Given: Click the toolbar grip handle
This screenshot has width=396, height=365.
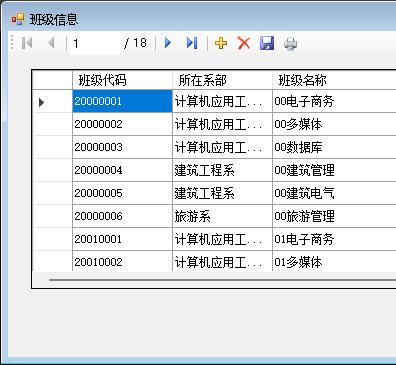Looking at the screenshot, I should 12,43.
